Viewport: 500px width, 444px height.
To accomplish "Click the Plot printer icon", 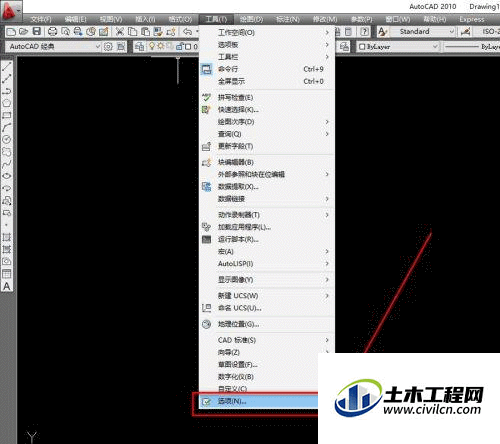I will pos(52,32).
